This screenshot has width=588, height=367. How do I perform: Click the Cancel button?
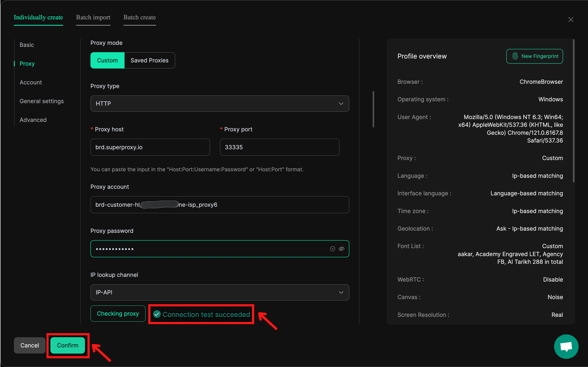tap(29, 345)
